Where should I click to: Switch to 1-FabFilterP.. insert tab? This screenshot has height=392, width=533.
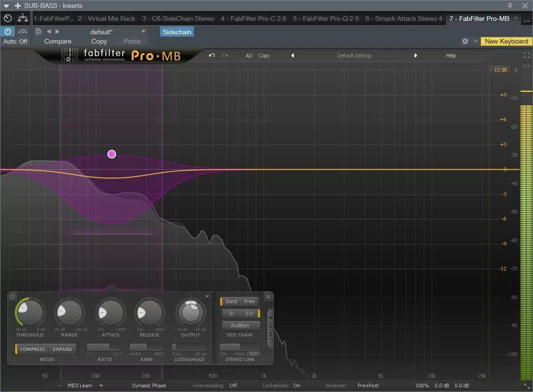click(x=53, y=18)
